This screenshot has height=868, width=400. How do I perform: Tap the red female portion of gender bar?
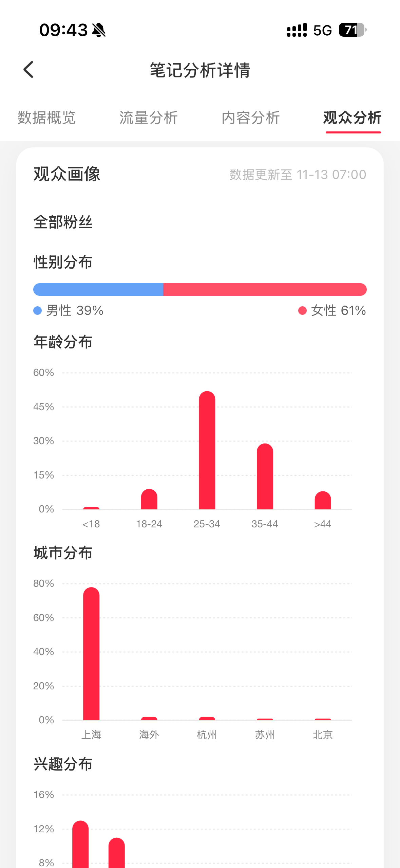coord(265,289)
